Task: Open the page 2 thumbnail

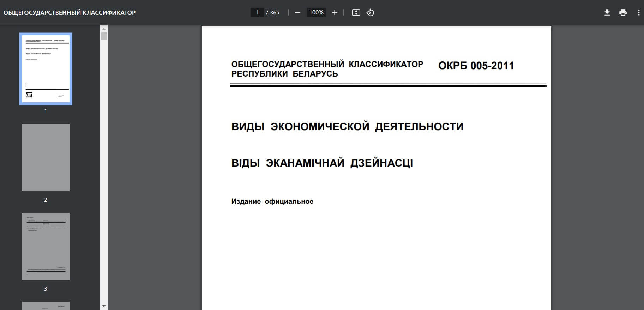Action: point(46,157)
